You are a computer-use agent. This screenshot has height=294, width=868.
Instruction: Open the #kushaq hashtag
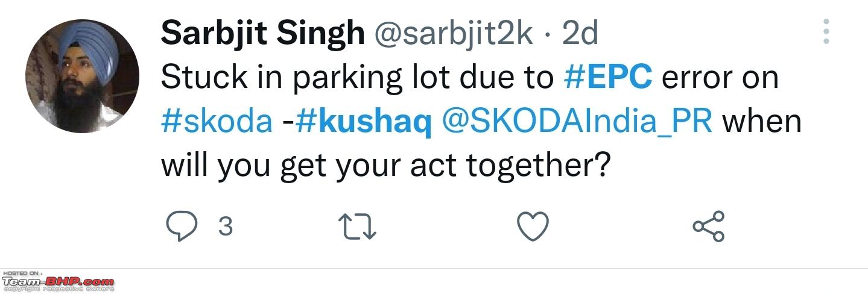(x=364, y=122)
